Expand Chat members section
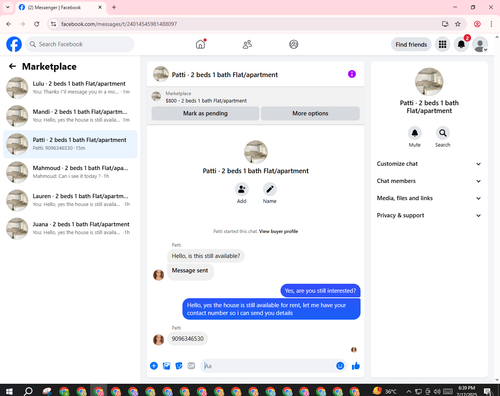The height and width of the screenshot is (396, 500). (429, 181)
